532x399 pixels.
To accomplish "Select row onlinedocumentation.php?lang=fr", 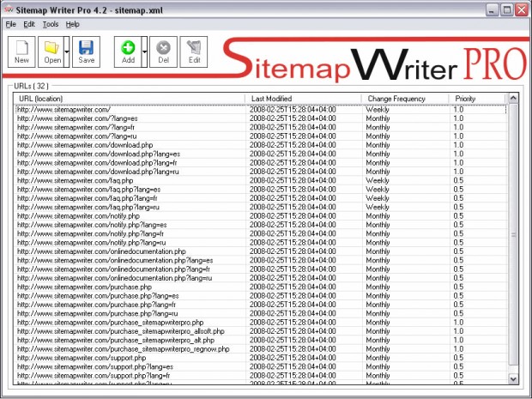I will (x=261, y=269).
